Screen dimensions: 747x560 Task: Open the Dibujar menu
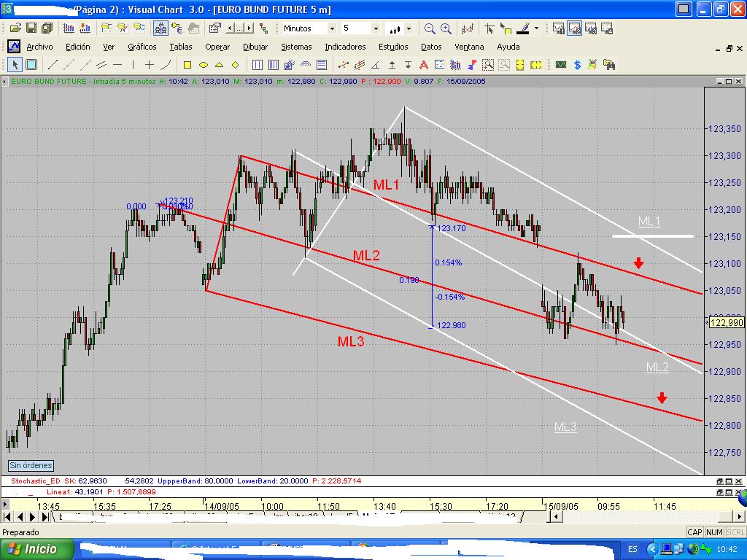click(255, 47)
